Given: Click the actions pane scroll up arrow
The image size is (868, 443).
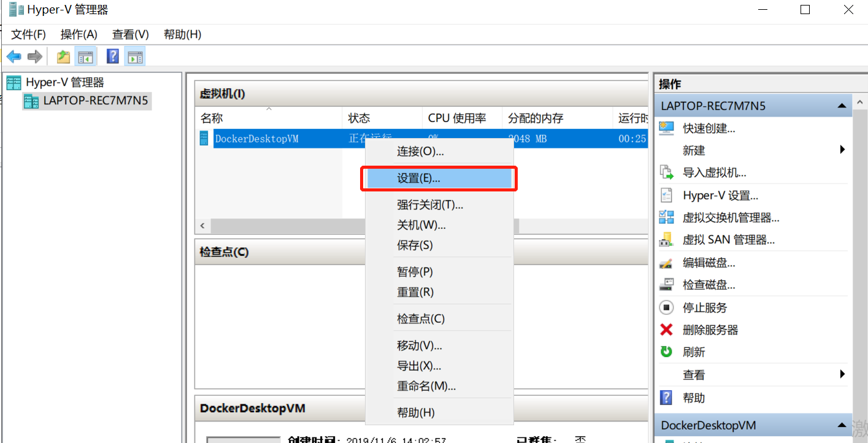Looking at the screenshot, I should pyautogui.click(x=860, y=102).
